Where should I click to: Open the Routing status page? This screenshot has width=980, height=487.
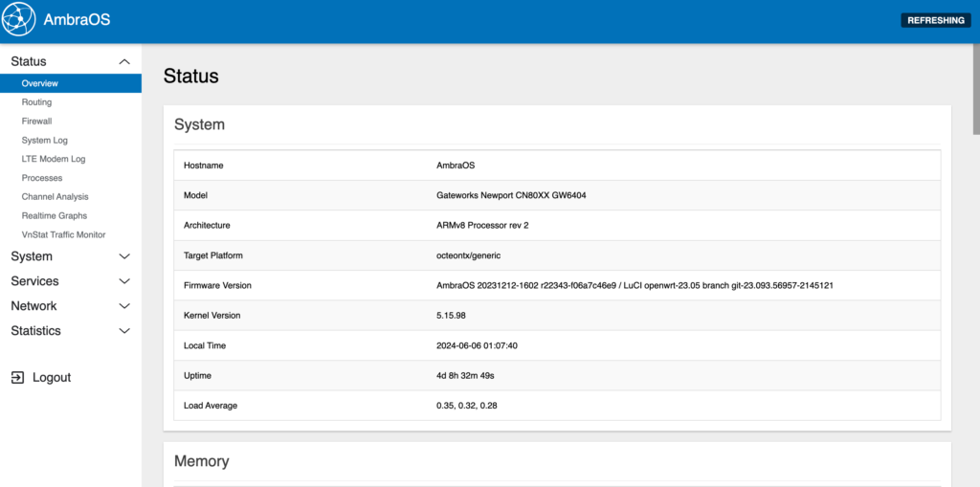tap(36, 102)
